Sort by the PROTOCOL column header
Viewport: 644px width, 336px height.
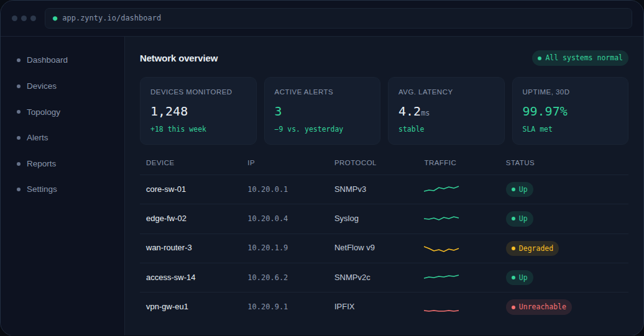click(356, 163)
